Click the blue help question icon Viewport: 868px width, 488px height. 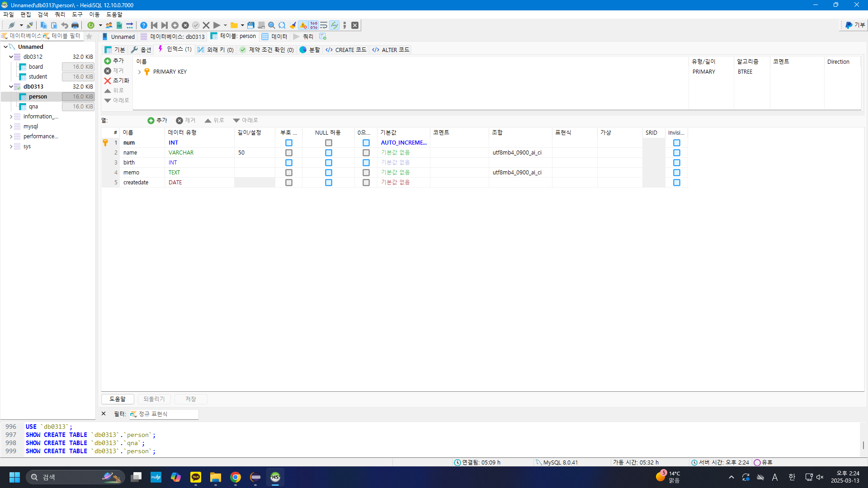pos(143,25)
